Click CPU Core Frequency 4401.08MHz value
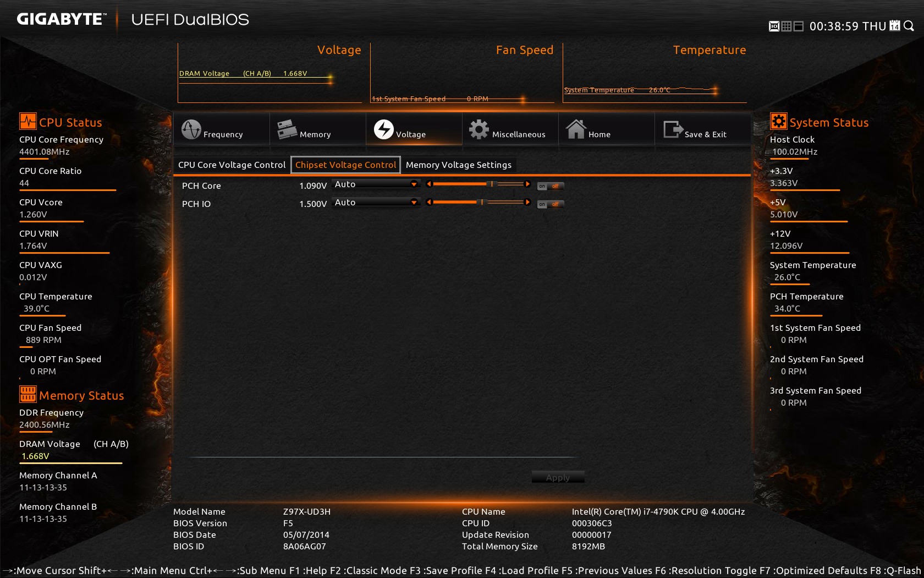Viewport: 924px width, 578px height. click(45, 151)
